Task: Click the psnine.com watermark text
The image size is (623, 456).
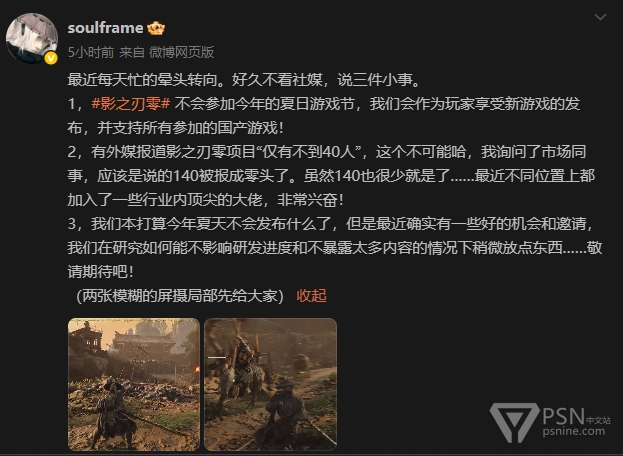Action: point(573,431)
